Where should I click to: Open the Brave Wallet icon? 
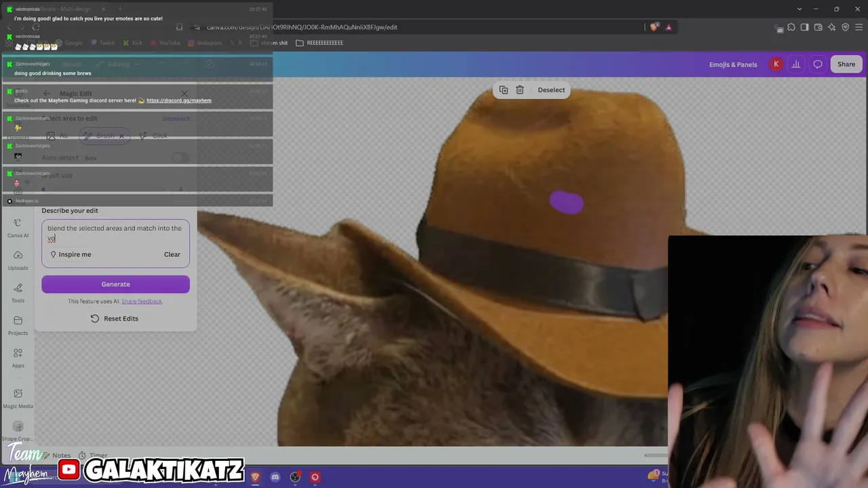(818, 27)
